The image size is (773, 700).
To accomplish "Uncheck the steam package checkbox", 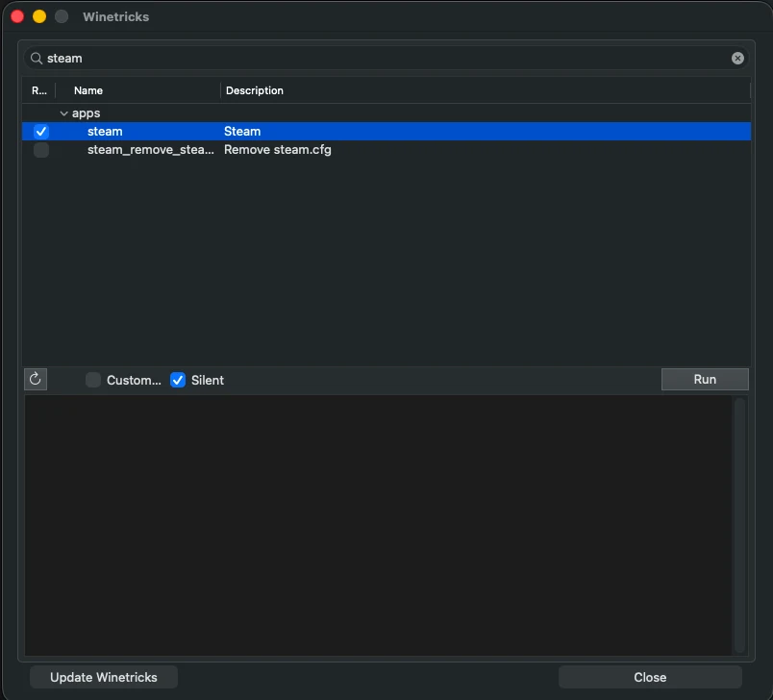I will [x=41, y=132].
